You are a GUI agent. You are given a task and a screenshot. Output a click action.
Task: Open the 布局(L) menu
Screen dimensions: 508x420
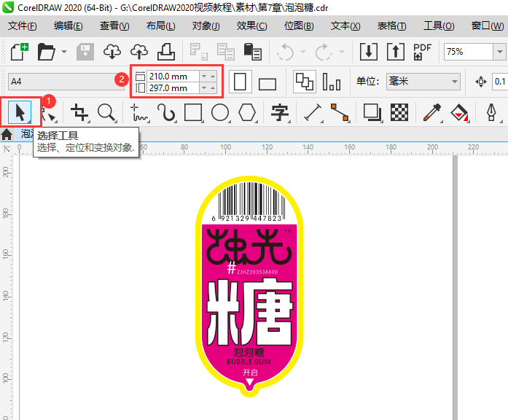160,26
